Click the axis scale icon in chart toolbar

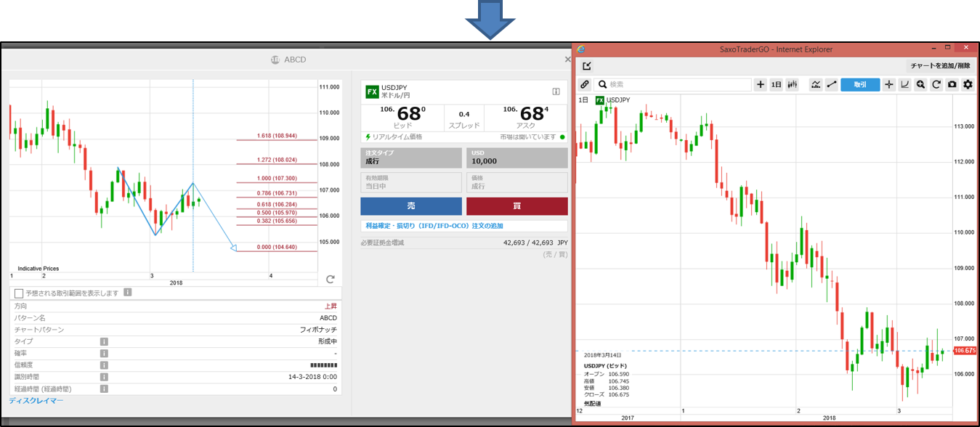click(x=904, y=84)
